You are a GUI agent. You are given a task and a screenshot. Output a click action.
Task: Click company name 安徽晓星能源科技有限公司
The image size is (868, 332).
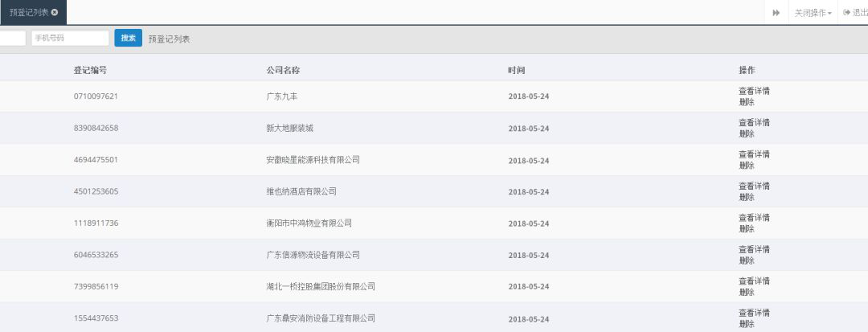[313, 160]
